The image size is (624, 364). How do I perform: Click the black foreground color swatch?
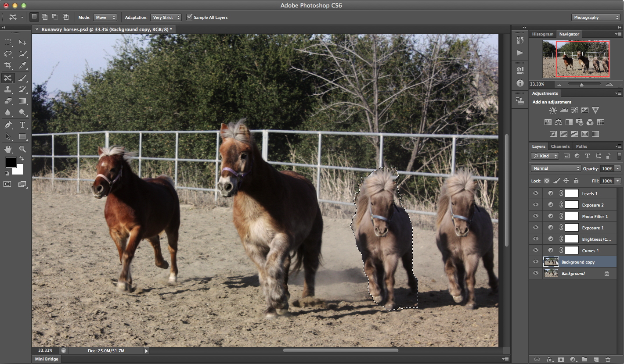(11, 162)
